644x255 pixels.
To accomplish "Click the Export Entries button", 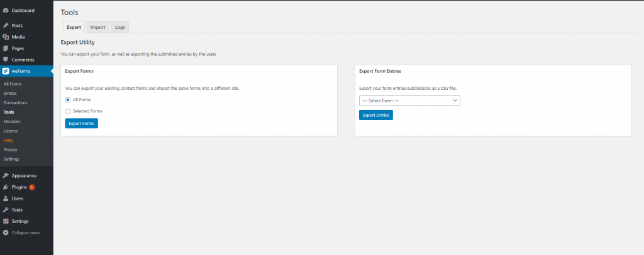I will coord(376,115).
